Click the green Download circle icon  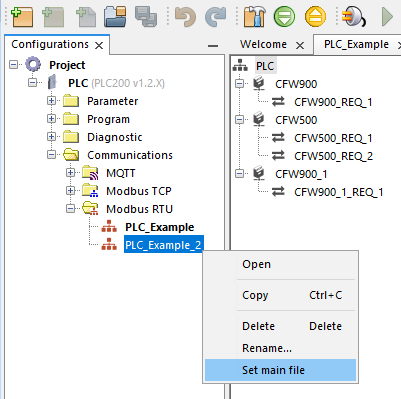[284, 16]
